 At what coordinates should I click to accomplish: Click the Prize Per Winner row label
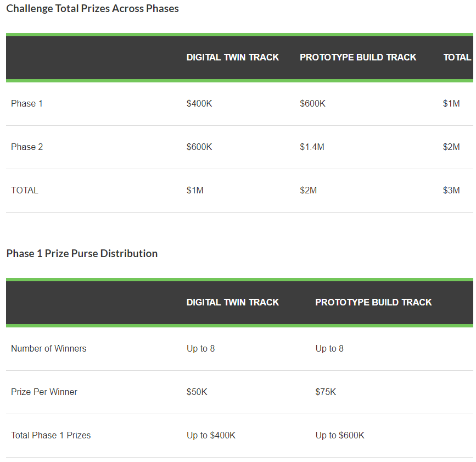point(44,392)
